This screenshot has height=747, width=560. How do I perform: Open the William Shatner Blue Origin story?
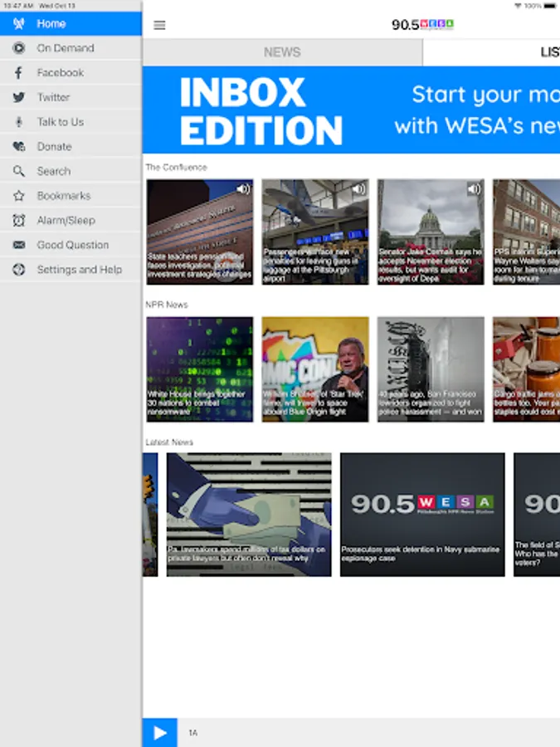point(315,369)
